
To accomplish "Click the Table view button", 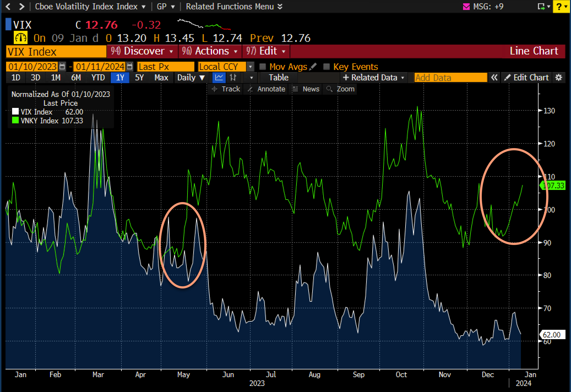I will coord(279,78).
